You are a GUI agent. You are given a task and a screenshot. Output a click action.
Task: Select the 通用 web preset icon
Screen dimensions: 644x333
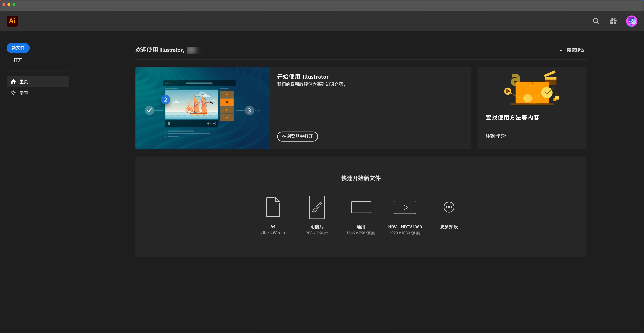pos(361,207)
